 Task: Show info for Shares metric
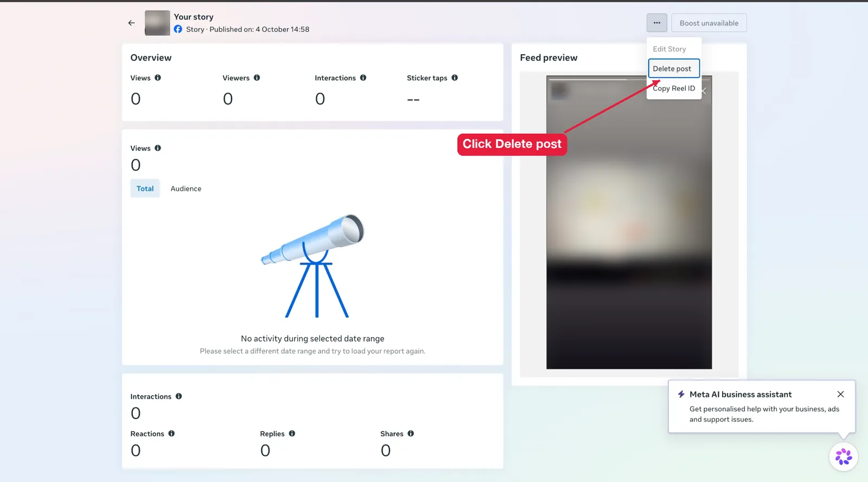point(411,433)
